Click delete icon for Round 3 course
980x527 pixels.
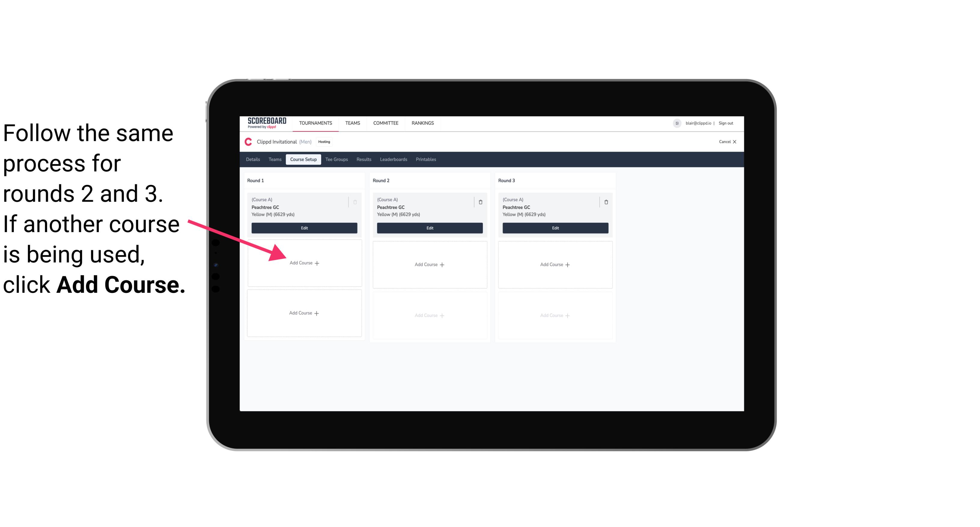click(604, 201)
